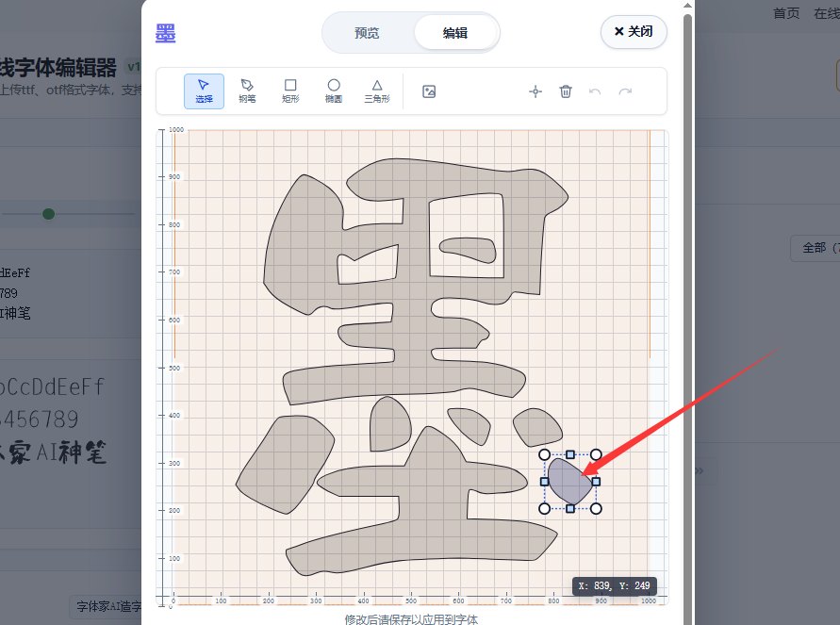Switch to the 编辑 edit tab
Screen dimensions: 840x625
pyautogui.click(x=455, y=32)
